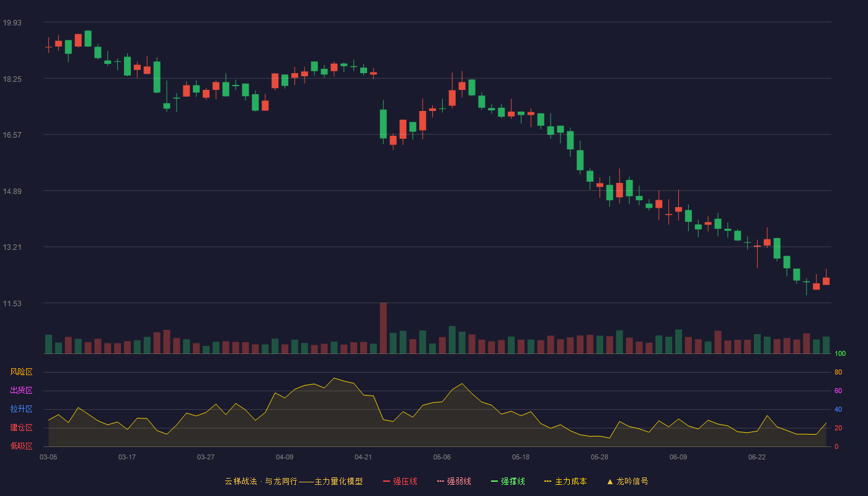Select the tallest red volume bar

(383, 328)
